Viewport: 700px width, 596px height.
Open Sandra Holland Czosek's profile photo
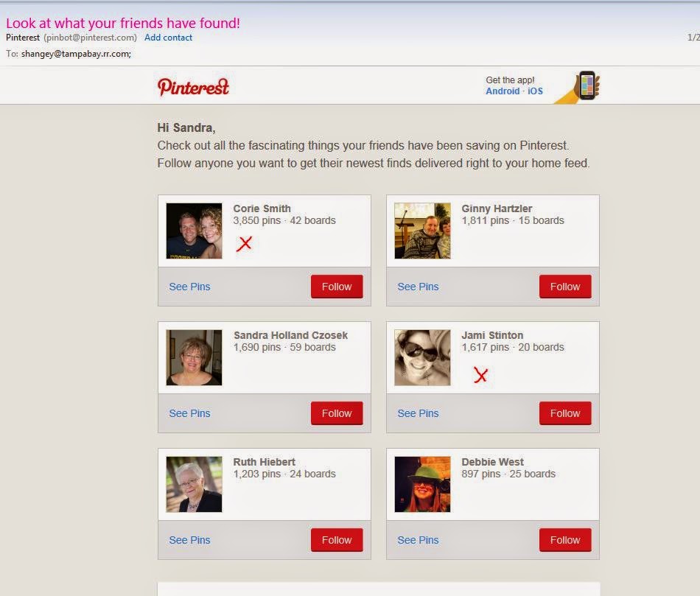click(194, 357)
